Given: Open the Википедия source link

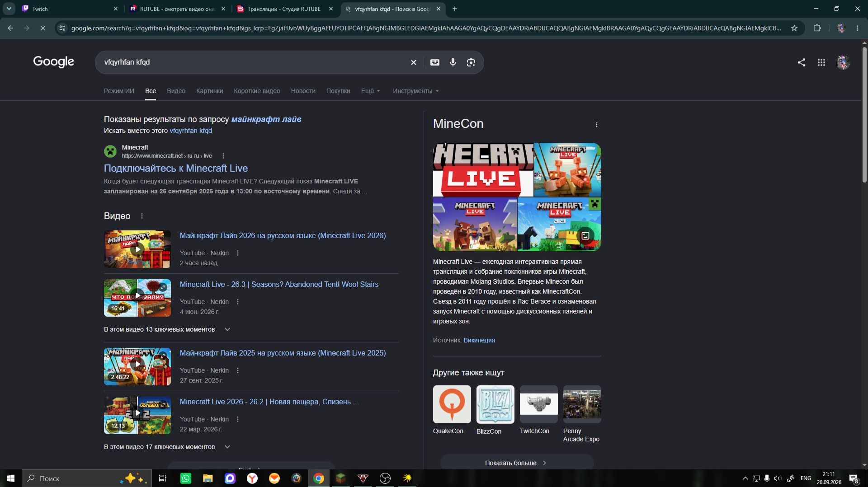Looking at the screenshot, I should point(479,340).
